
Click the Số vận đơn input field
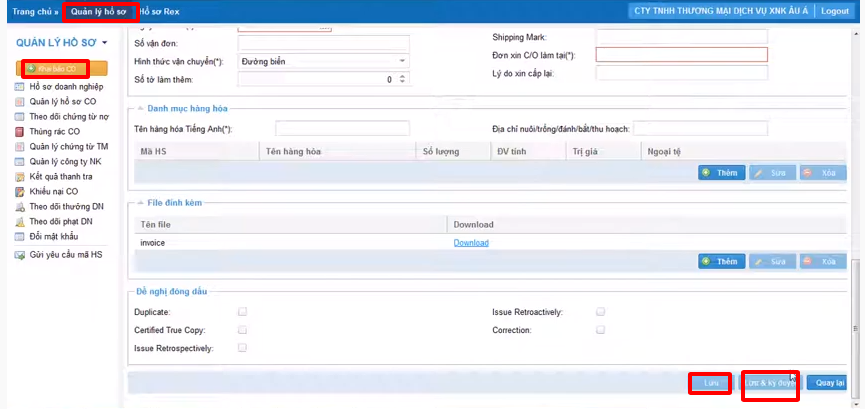(324, 43)
